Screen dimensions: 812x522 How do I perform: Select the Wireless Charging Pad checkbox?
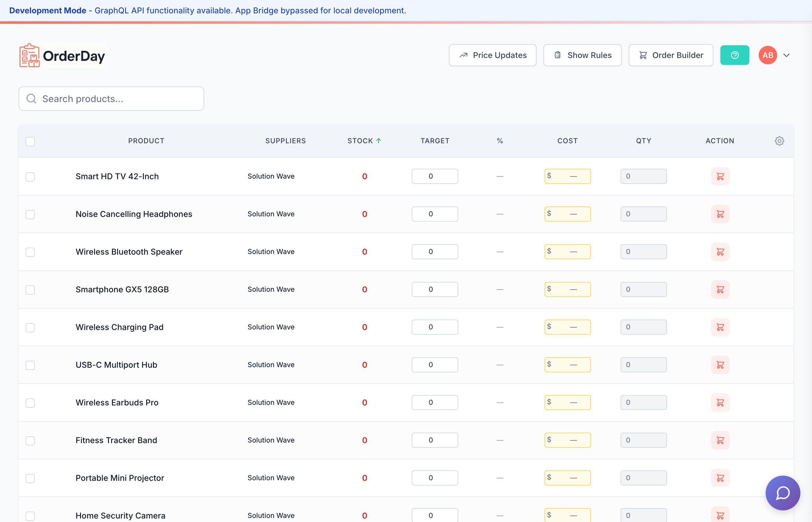click(x=30, y=327)
